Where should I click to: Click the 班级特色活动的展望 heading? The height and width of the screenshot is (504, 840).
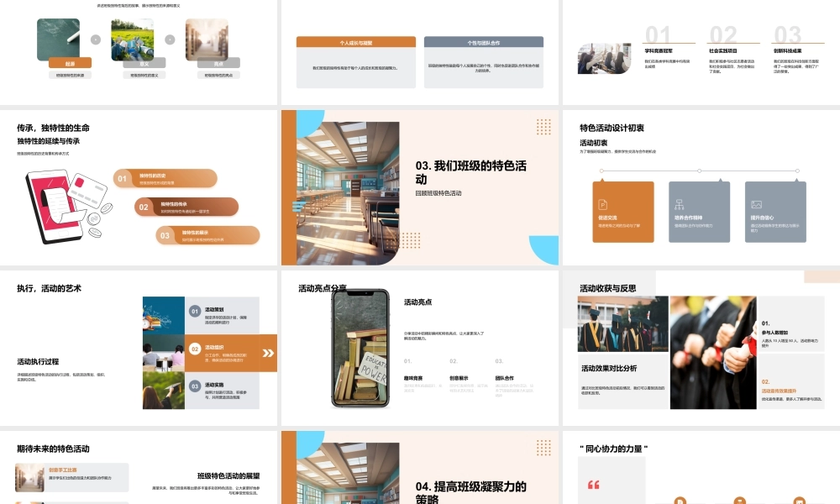(228, 475)
